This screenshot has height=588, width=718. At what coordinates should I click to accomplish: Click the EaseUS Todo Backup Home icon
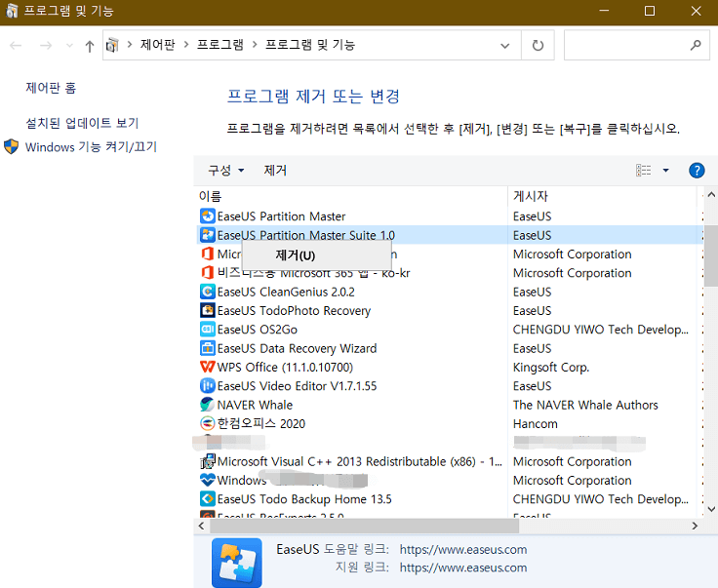click(208, 498)
